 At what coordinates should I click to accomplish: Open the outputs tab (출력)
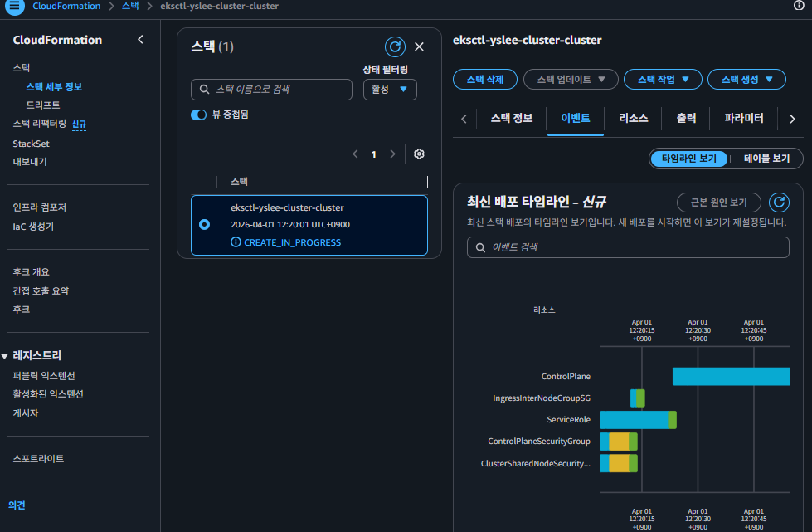(x=686, y=118)
